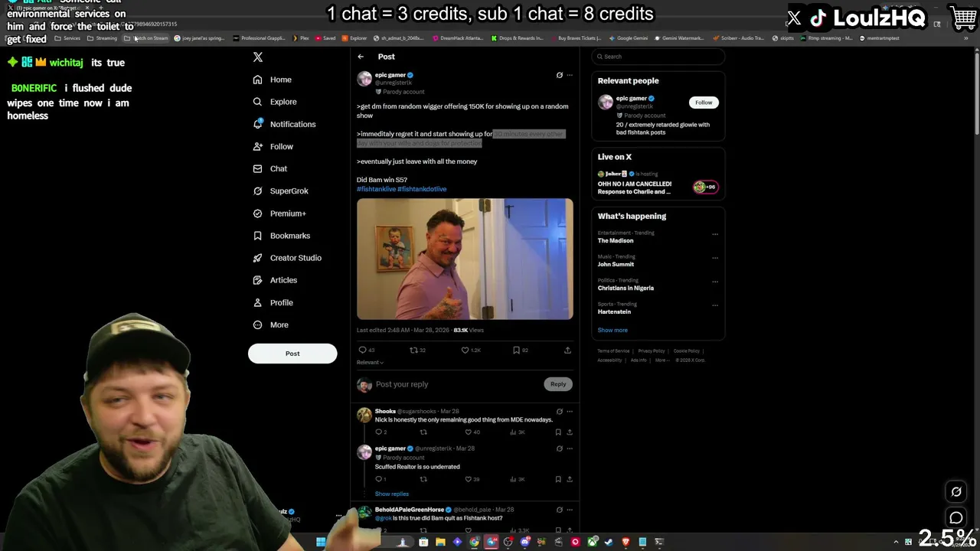
Task: Click the #fishtanklive hashtag
Action: (376, 189)
